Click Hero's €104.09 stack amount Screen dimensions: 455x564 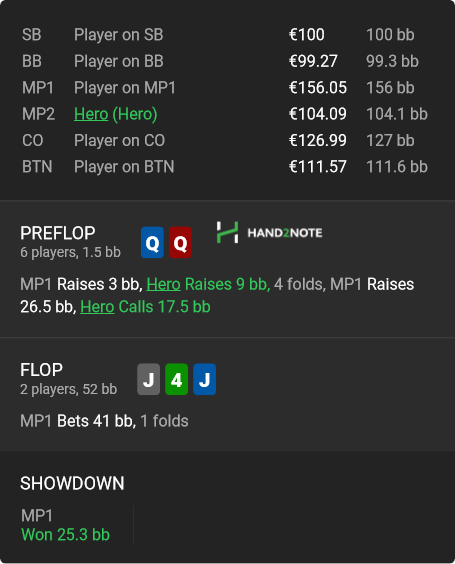[318, 114]
